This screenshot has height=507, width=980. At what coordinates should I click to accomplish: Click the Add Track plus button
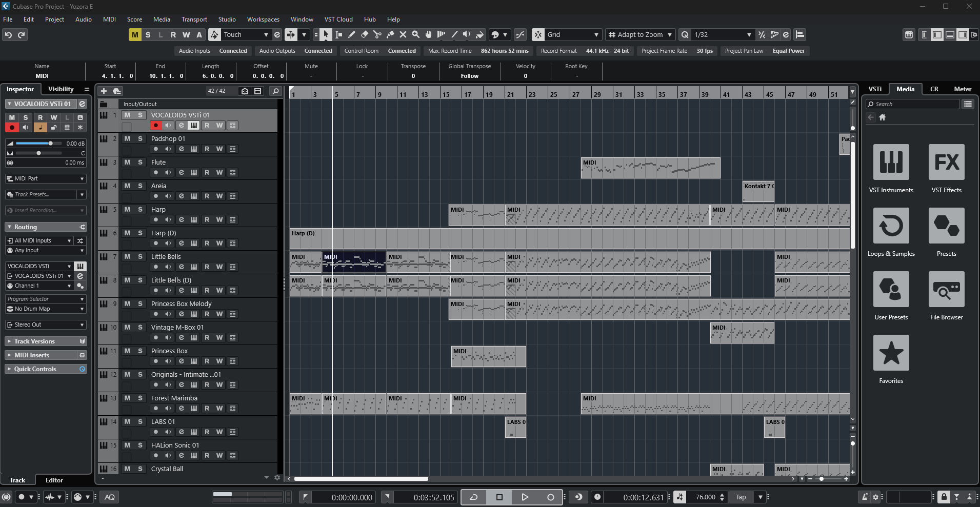click(104, 91)
